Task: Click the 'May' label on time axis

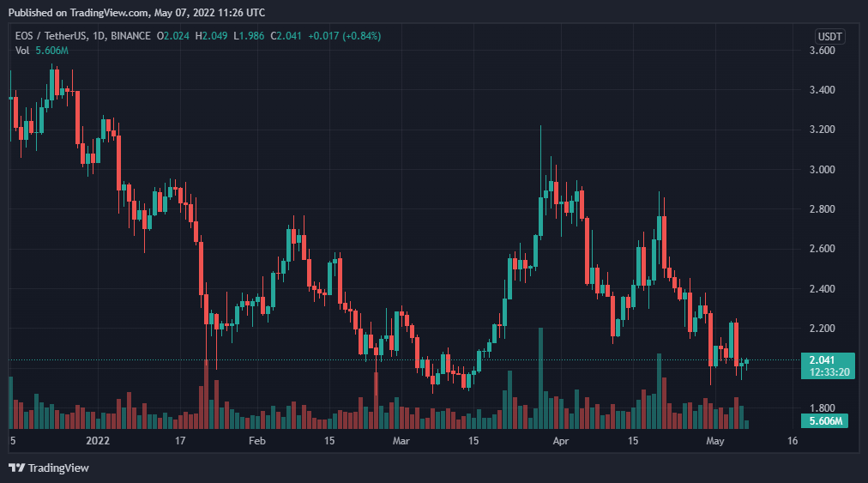Action: pyautogui.click(x=714, y=441)
